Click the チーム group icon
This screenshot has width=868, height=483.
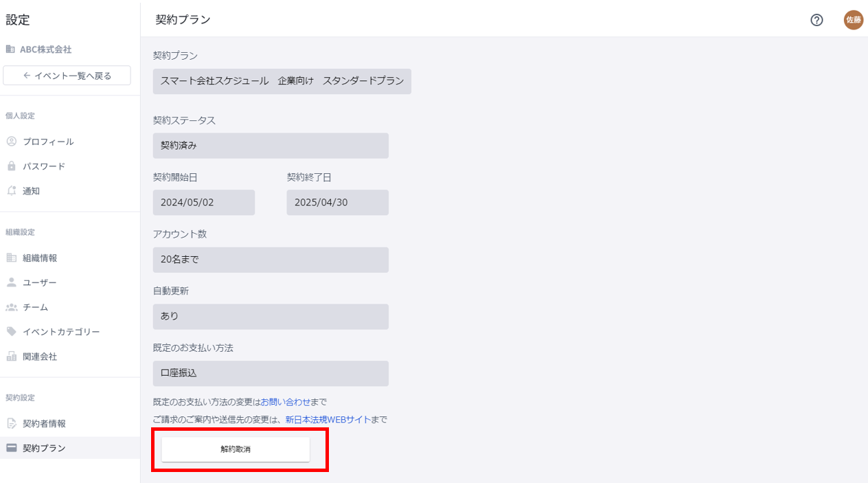(11, 307)
